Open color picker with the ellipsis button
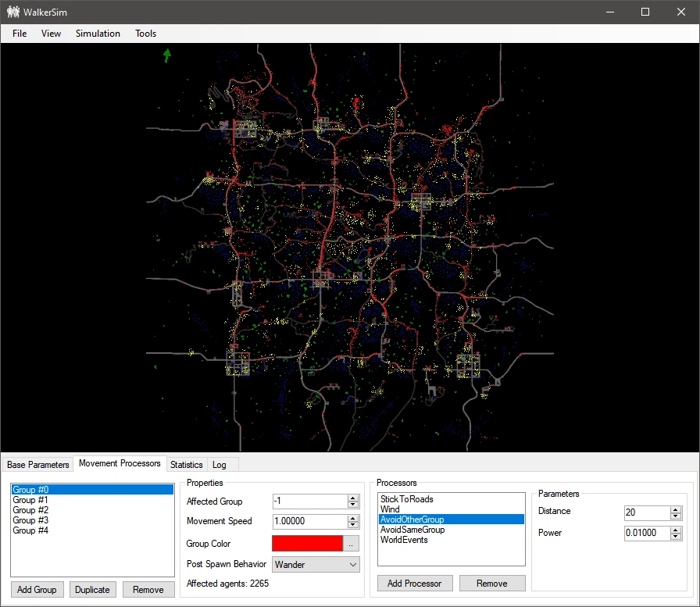The image size is (700, 607). coord(352,544)
